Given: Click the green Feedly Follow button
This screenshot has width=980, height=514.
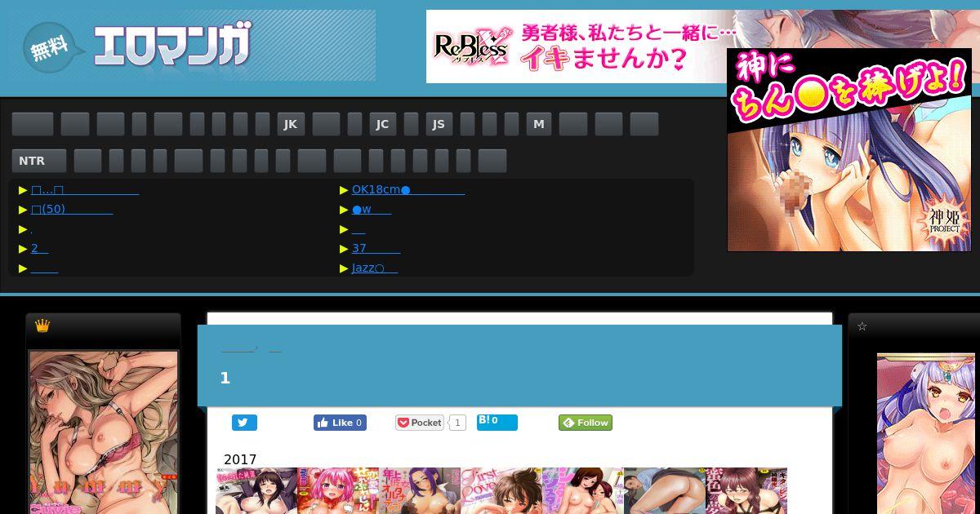Looking at the screenshot, I should pyautogui.click(x=586, y=423).
